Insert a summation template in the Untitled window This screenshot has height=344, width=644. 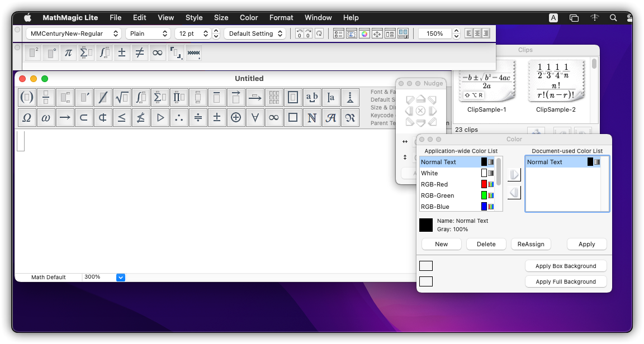[160, 98]
